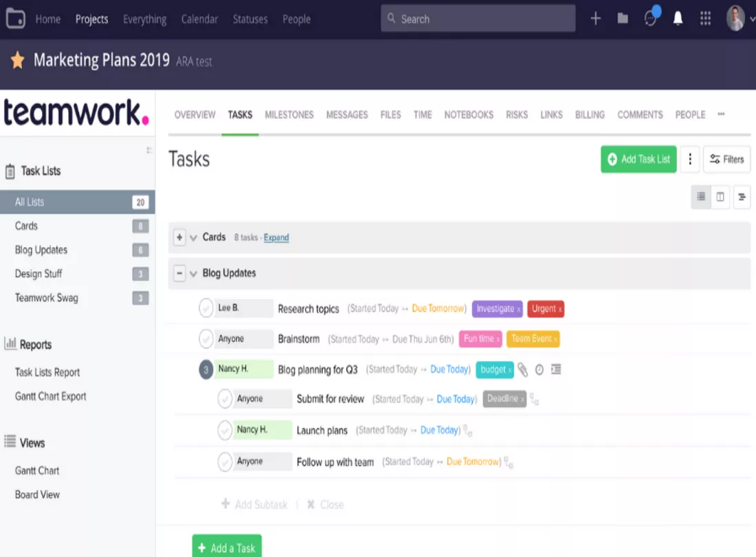Open Board View in sidebar

(x=37, y=495)
